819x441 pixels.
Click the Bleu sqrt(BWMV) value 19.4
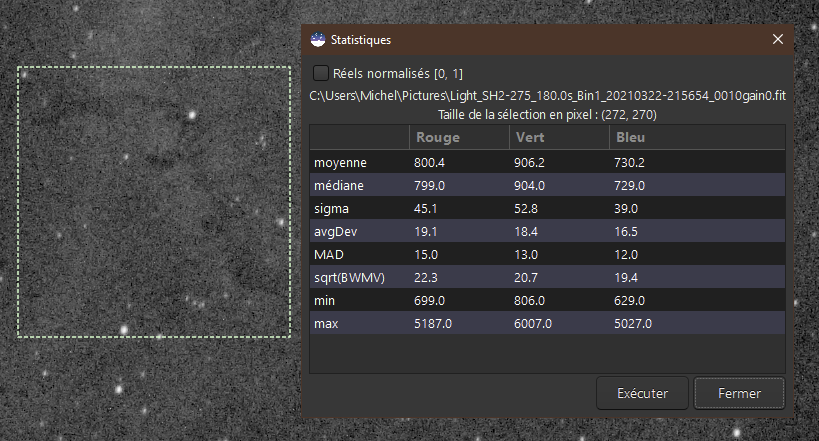[626, 277]
